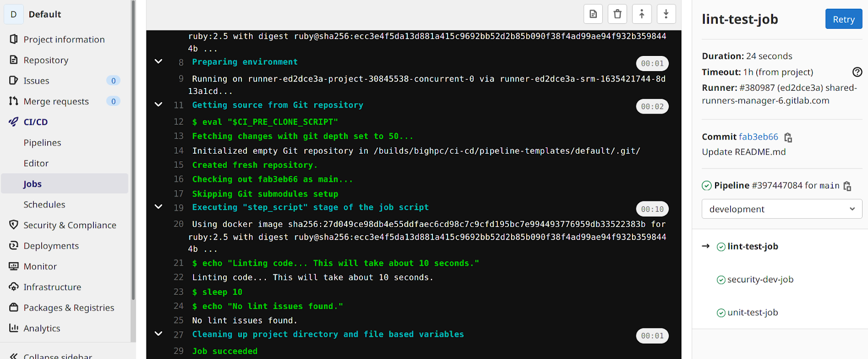Open the security-dev-job link
This screenshot has height=359, width=868.
click(x=760, y=280)
